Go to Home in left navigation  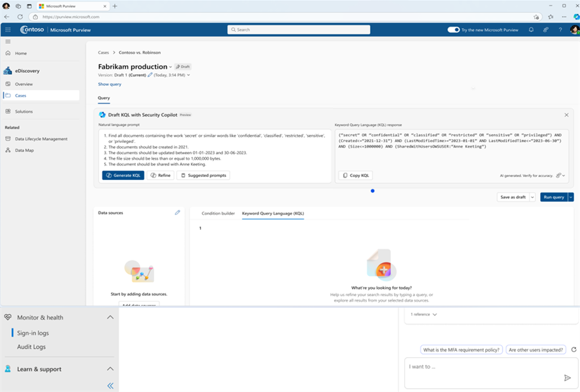tap(21, 54)
